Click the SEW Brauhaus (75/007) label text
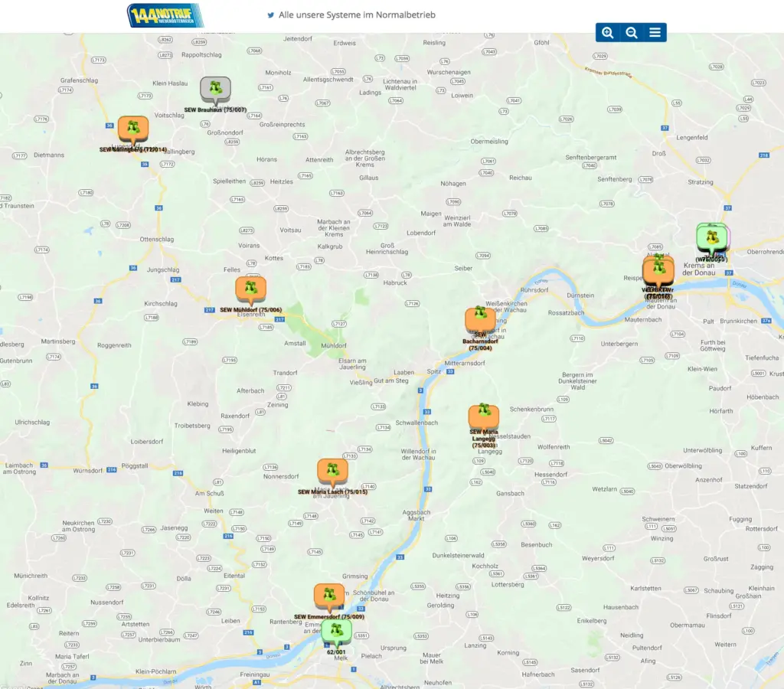The width and height of the screenshot is (784, 689). [x=215, y=110]
